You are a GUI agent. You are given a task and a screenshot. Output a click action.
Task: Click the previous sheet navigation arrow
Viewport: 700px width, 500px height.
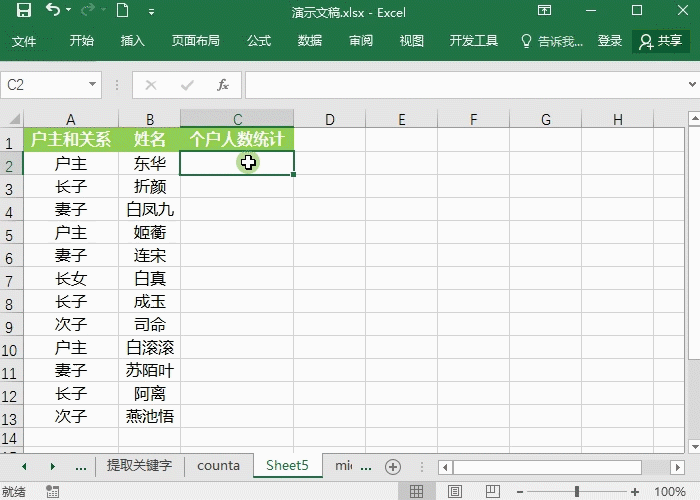point(24,467)
